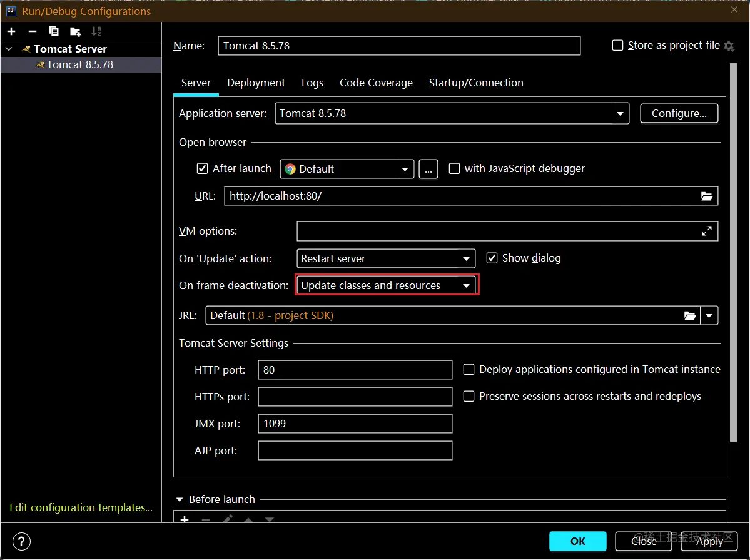Add a Before launch task
750x560 pixels.
(x=185, y=519)
